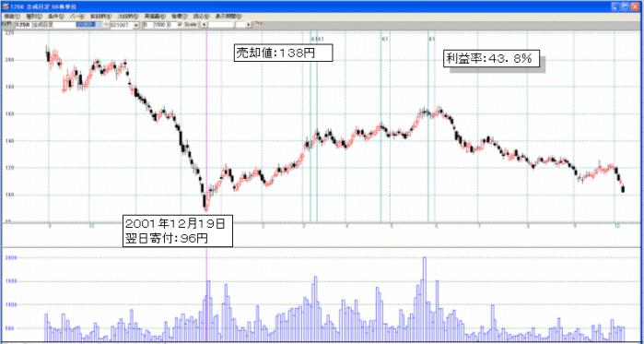This screenshot has height=344, width=644.
Task: Click the field containing 1500
Action: (x=159, y=25)
